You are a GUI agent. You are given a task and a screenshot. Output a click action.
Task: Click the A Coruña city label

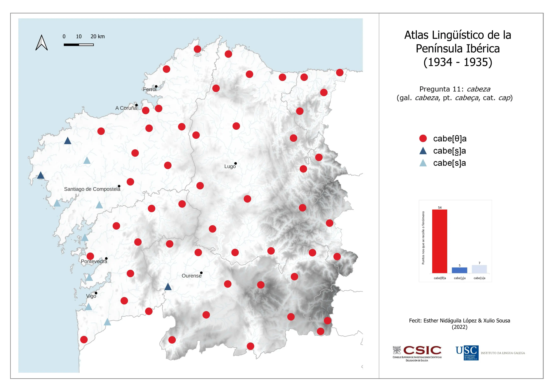point(126,108)
